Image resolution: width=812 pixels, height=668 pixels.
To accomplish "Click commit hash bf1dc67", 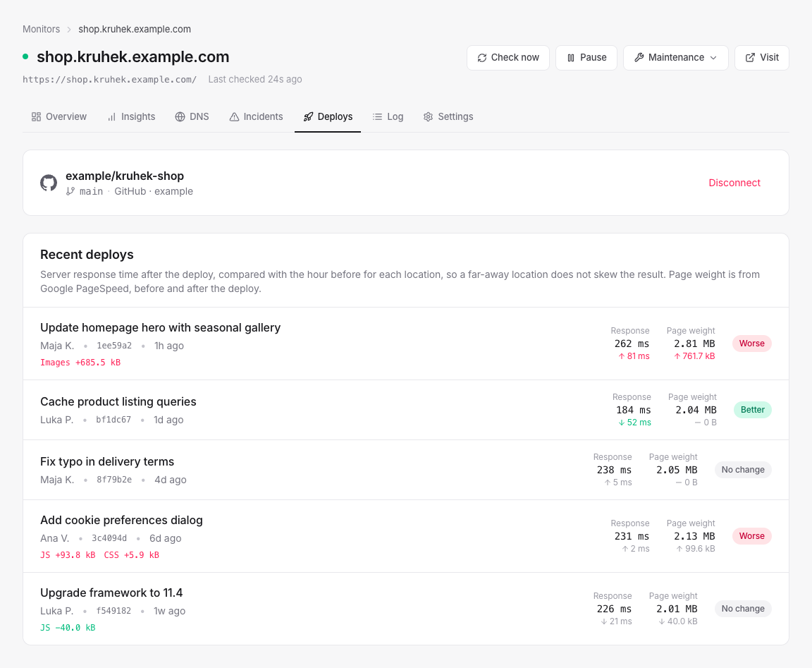I will (113, 420).
